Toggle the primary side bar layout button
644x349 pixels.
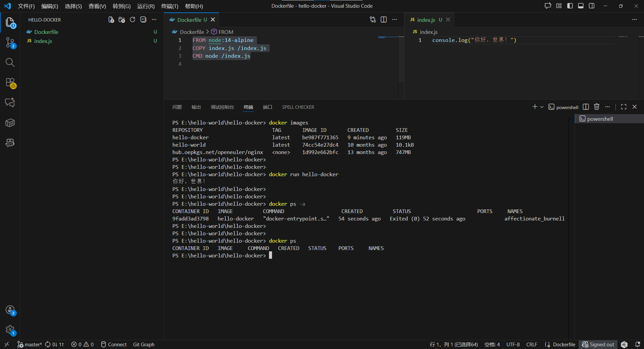(570, 6)
